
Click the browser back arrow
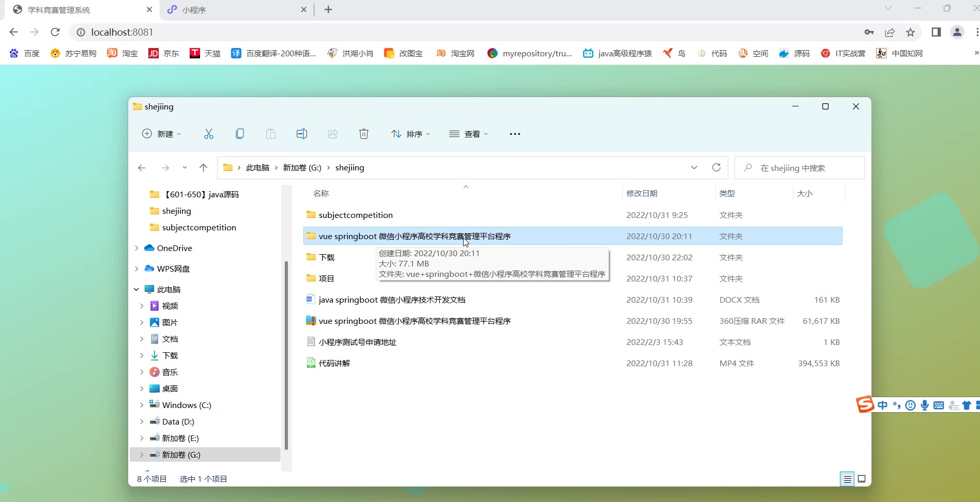click(14, 32)
